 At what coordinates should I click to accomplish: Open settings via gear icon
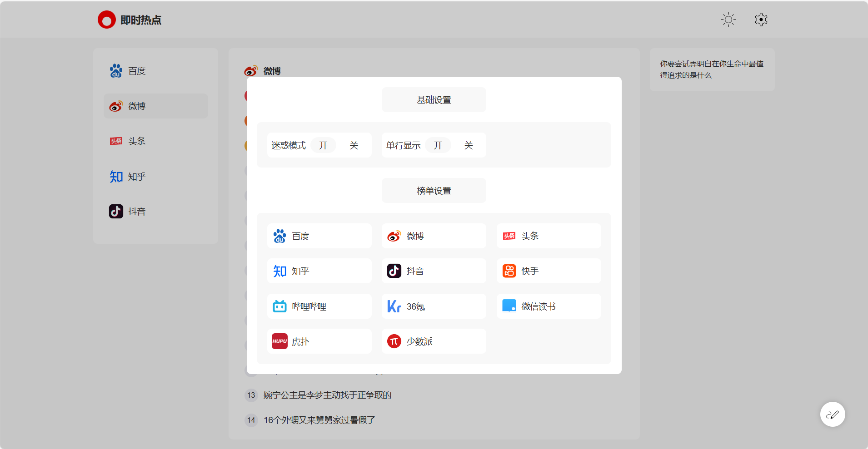(761, 20)
